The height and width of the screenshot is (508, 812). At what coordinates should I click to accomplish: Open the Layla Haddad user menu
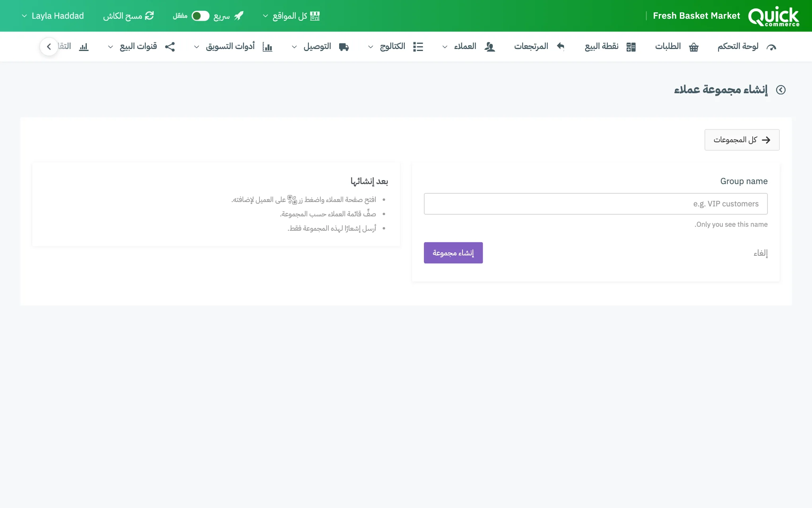coord(53,16)
